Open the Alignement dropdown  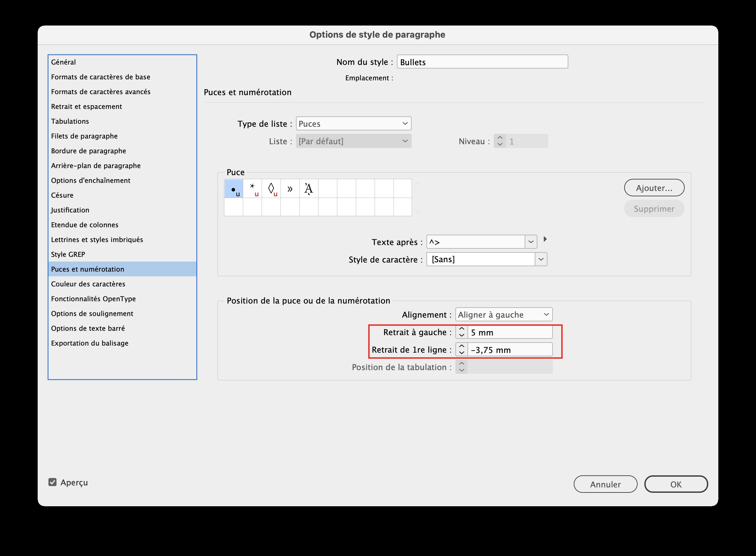pyautogui.click(x=503, y=314)
